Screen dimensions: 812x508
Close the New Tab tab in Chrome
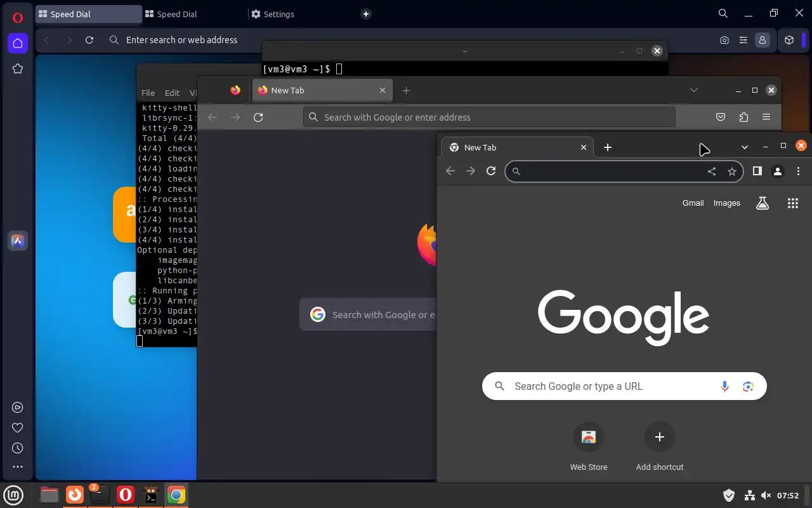[584, 147]
